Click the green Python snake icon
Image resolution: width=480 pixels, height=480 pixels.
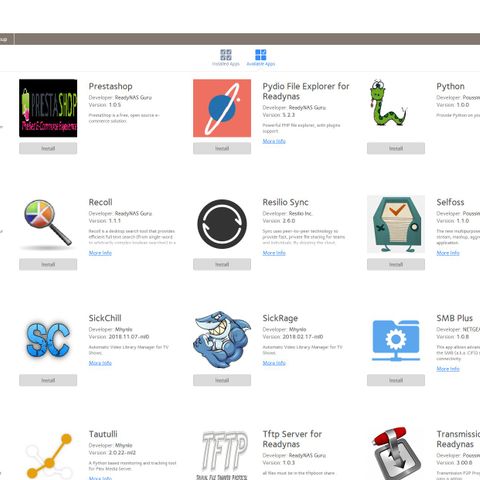click(x=388, y=103)
